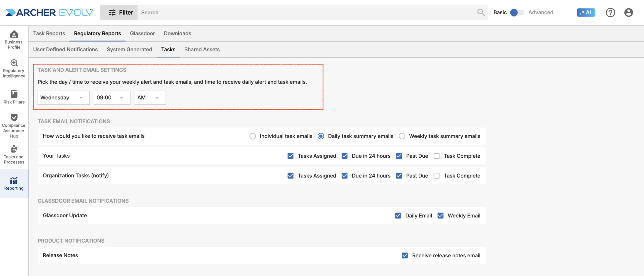The width and height of the screenshot is (644, 276).
Task: Select Weekly task summary emails radio
Action: pos(402,136)
